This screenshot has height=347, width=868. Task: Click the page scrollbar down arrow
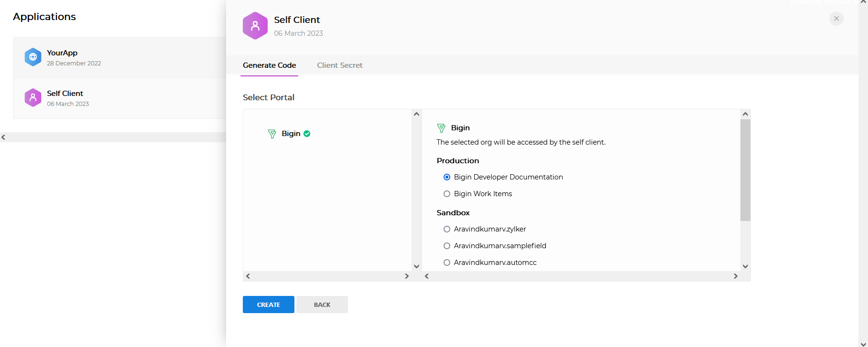click(863, 343)
